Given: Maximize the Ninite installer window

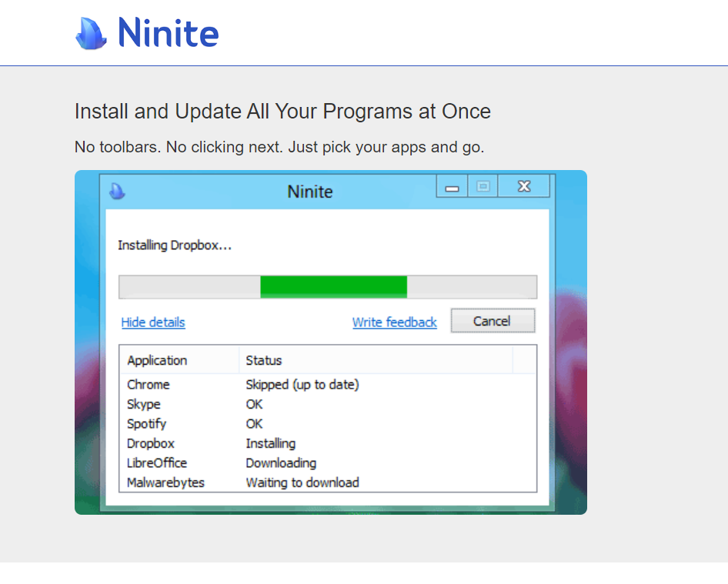Looking at the screenshot, I should click(483, 187).
